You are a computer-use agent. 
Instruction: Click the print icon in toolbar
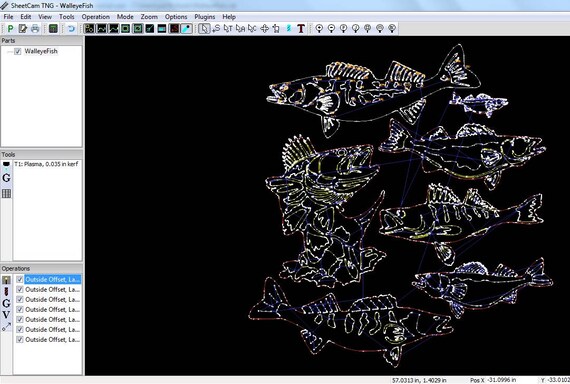(35, 28)
